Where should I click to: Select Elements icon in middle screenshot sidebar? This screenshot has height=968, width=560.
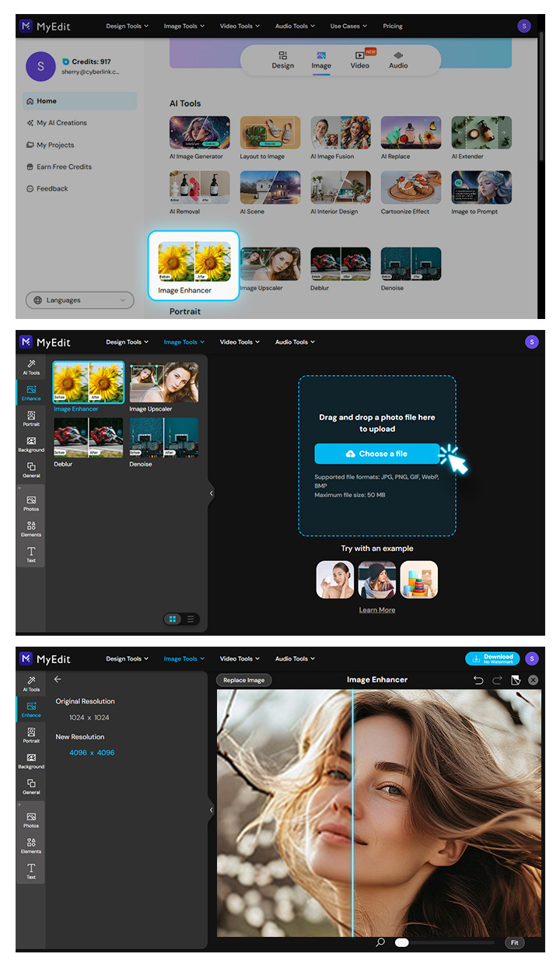(x=31, y=529)
